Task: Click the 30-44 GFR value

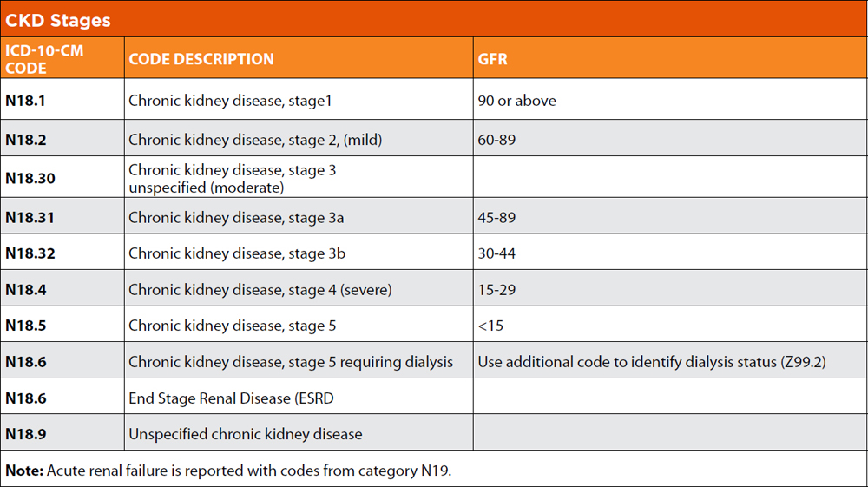Action: point(496,253)
